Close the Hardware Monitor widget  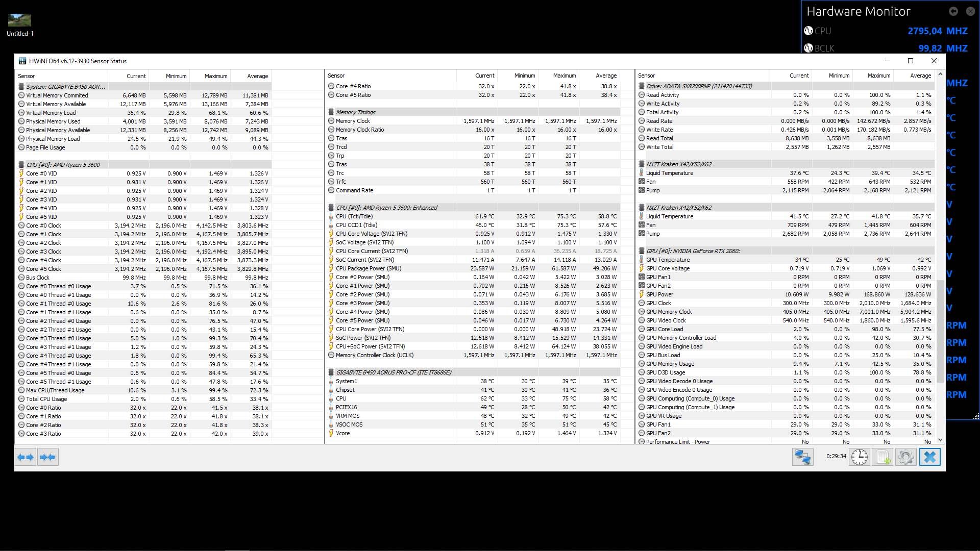click(x=970, y=11)
